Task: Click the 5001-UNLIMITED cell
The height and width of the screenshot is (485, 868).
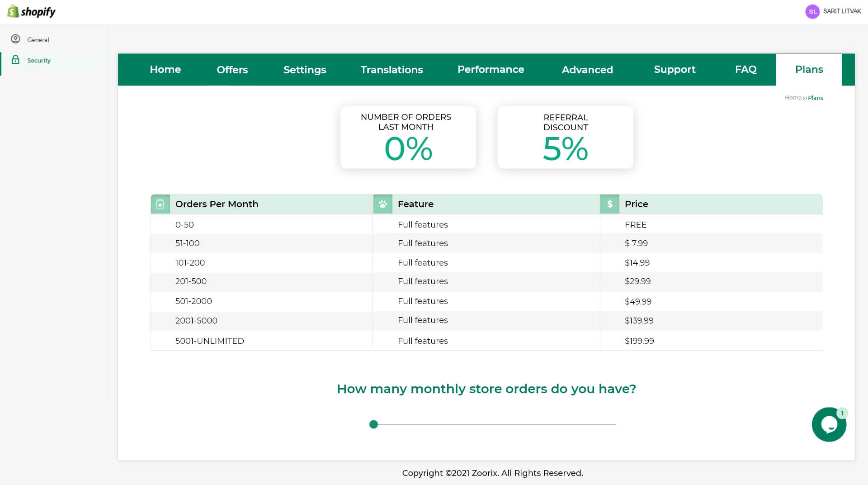Action: click(x=261, y=341)
